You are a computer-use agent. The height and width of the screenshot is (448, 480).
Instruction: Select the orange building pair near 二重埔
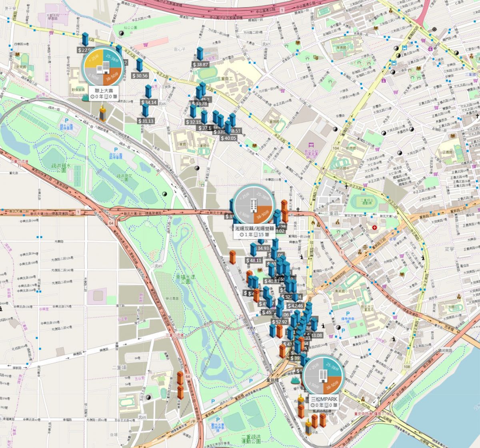(180, 385)
